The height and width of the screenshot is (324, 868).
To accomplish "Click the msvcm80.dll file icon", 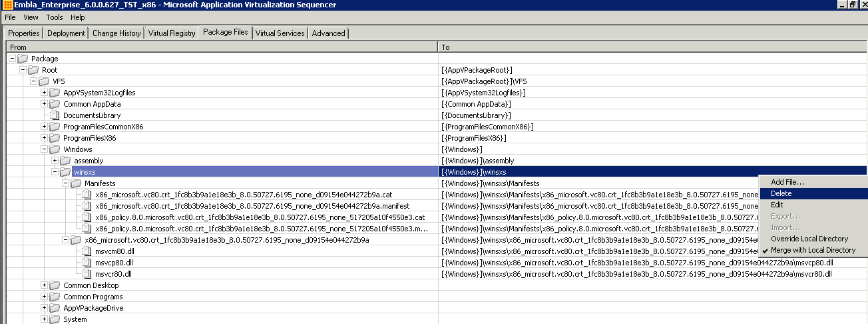I will [87, 251].
